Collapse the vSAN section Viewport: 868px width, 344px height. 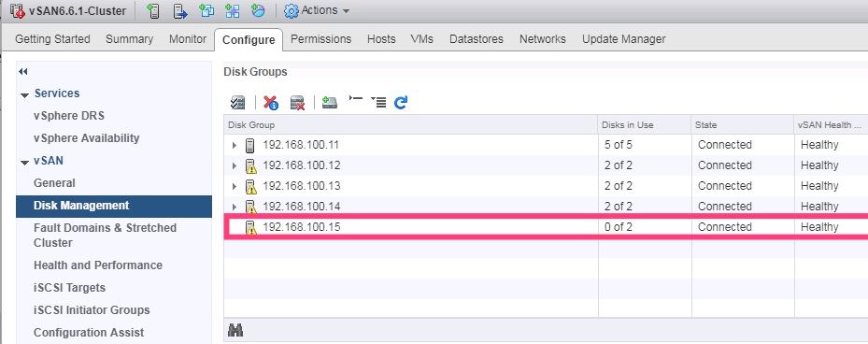[x=24, y=163]
